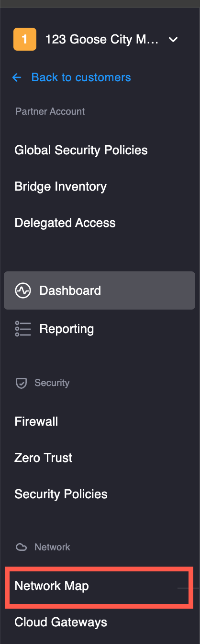200x644 pixels.
Task: Click the Dashboard pulse icon
Action: pyautogui.click(x=23, y=290)
